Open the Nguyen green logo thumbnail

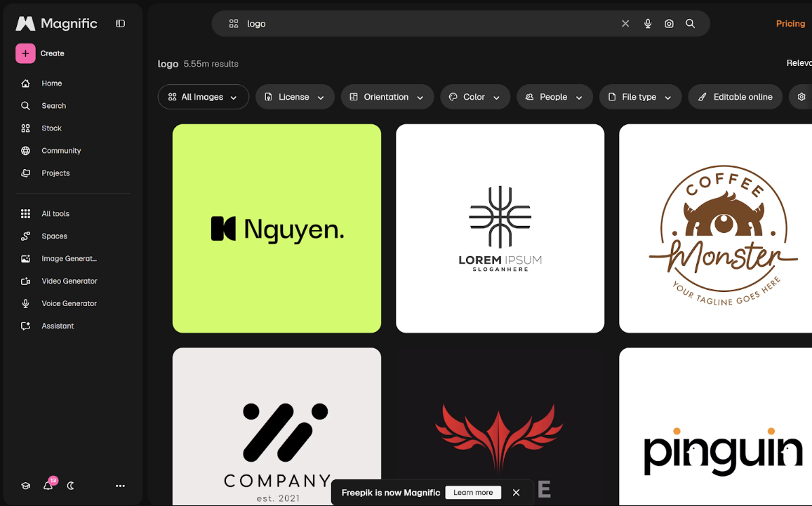point(277,228)
